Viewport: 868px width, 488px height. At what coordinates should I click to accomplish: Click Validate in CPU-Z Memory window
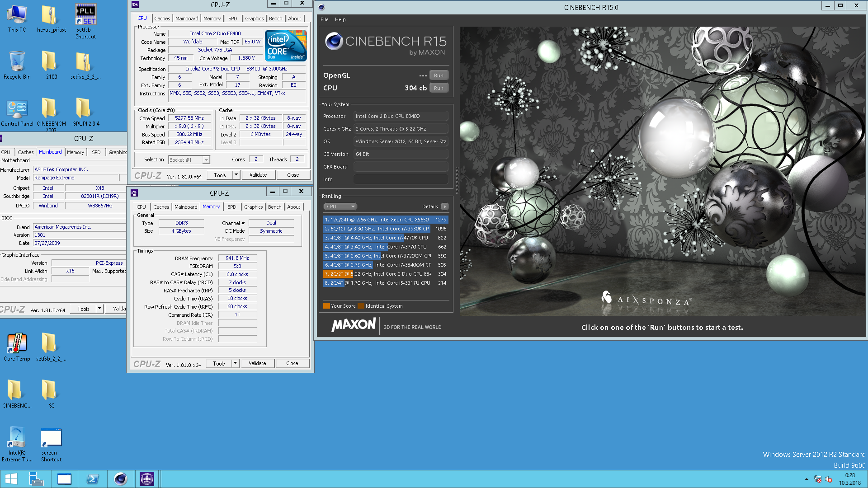(257, 363)
